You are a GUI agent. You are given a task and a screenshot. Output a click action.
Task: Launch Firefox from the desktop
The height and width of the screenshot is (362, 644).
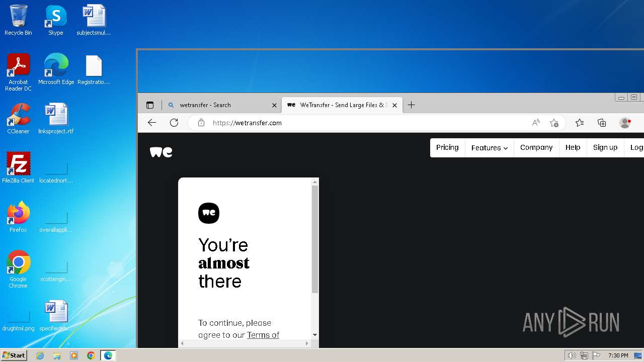[18, 217]
